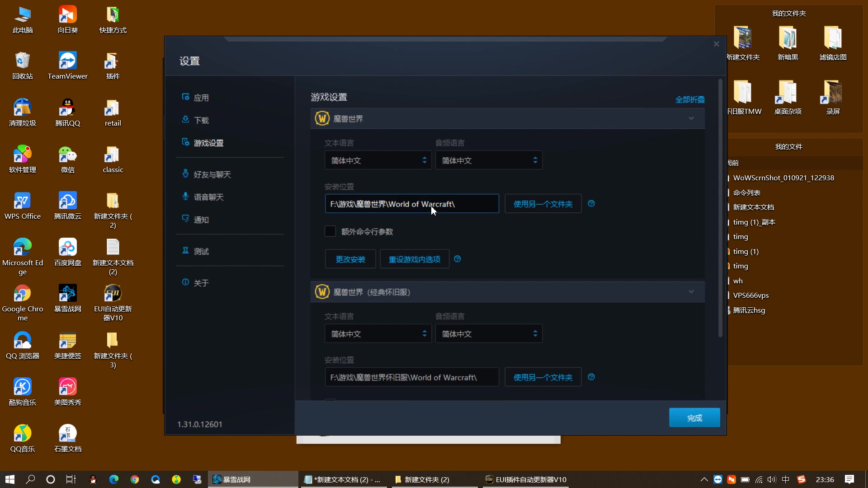The height and width of the screenshot is (488, 868).
Task: Open the 通知 settings section
Action: point(202,220)
